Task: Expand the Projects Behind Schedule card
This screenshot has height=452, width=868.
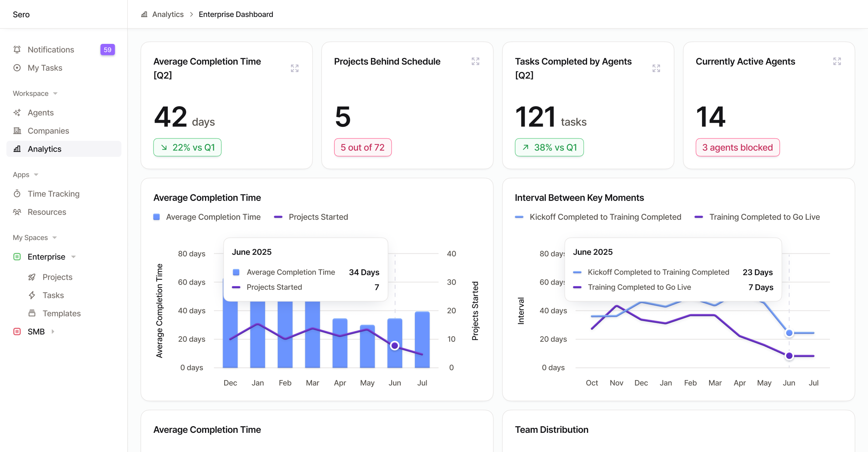Action: pyautogui.click(x=475, y=61)
